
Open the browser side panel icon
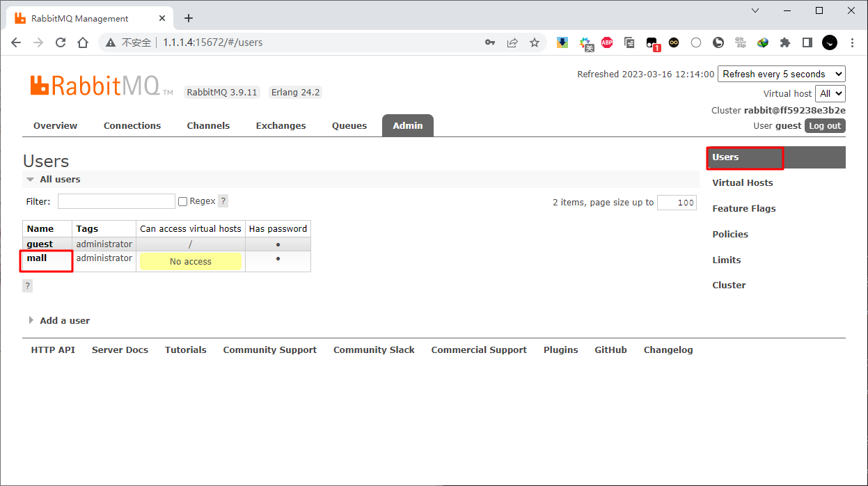coord(807,42)
